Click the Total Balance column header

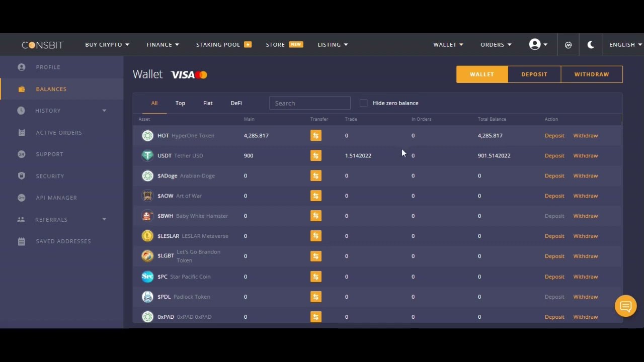coord(492,119)
